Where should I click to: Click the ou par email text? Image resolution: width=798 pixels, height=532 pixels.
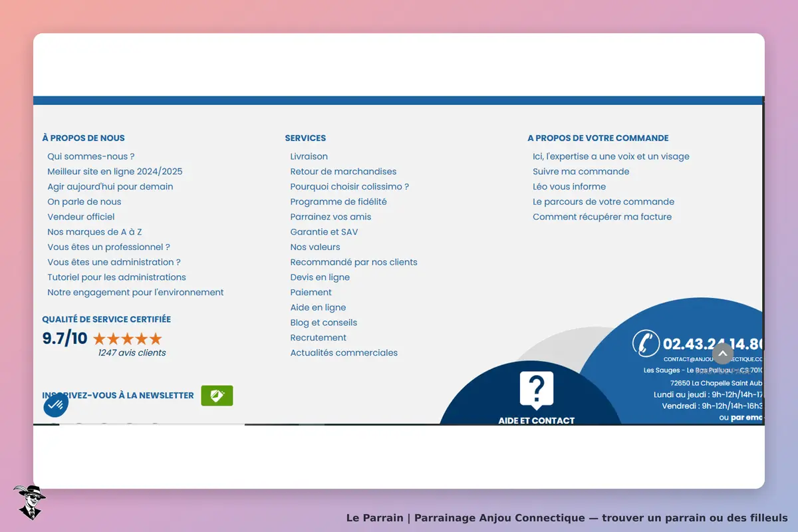[741, 418]
